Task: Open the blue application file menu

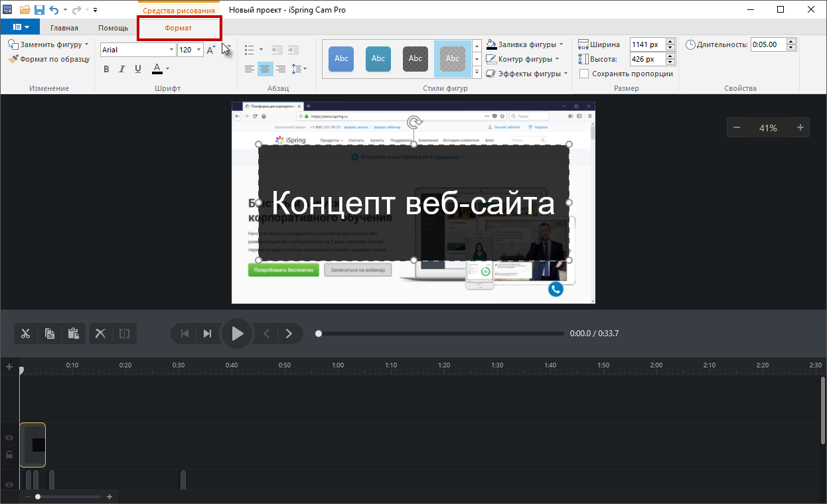Action: pyautogui.click(x=21, y=27)
